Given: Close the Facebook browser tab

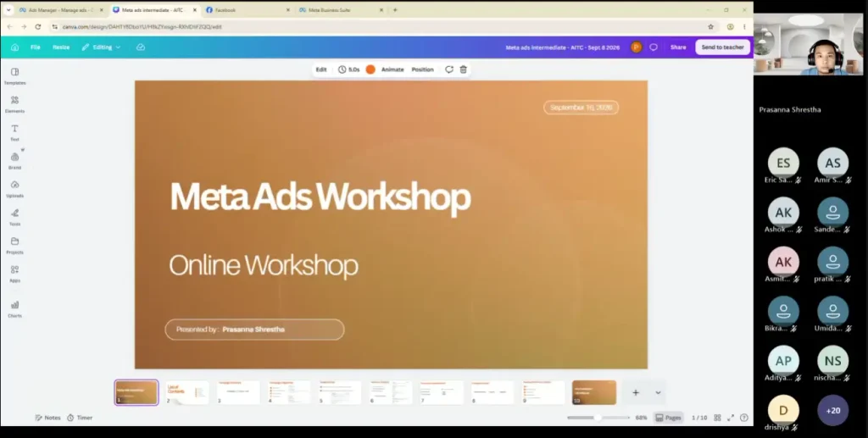Looking at the screenshot, I should (288, 10).
